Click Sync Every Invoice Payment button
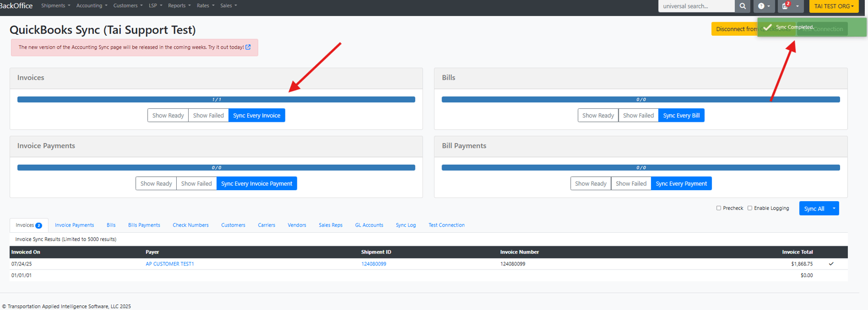The height and width of the screenshot is (310, 868). [257, 184]
